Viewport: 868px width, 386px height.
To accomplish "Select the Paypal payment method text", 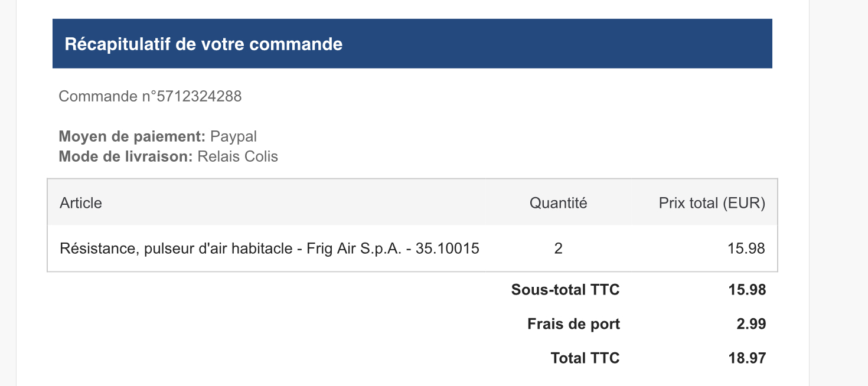I will pyautogui.click(x=234, y=137).
